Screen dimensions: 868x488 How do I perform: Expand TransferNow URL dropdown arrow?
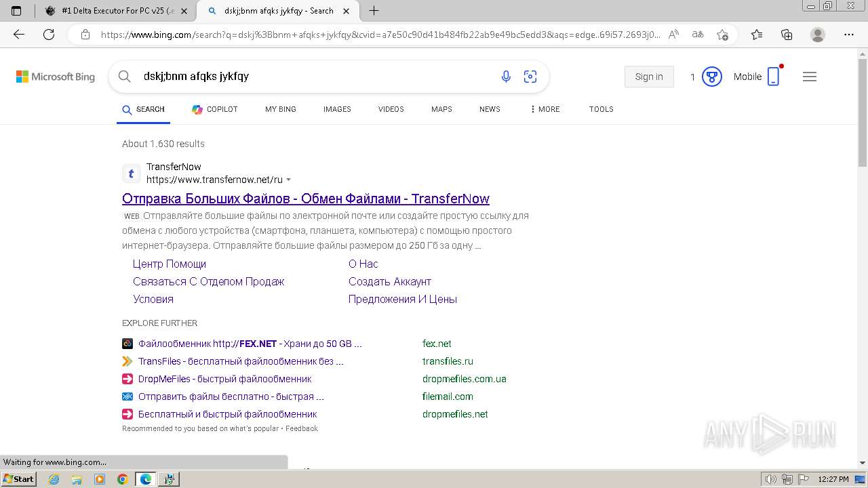(x=288, y=180)
